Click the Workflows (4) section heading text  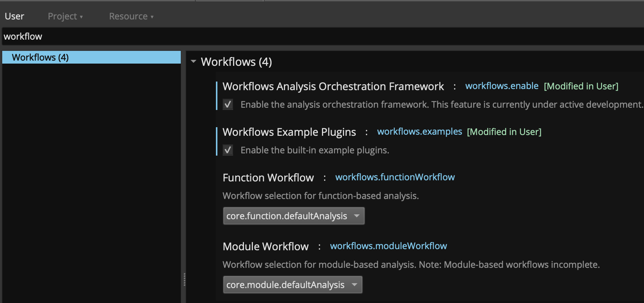pyautogui.click(x=236, y=62)
